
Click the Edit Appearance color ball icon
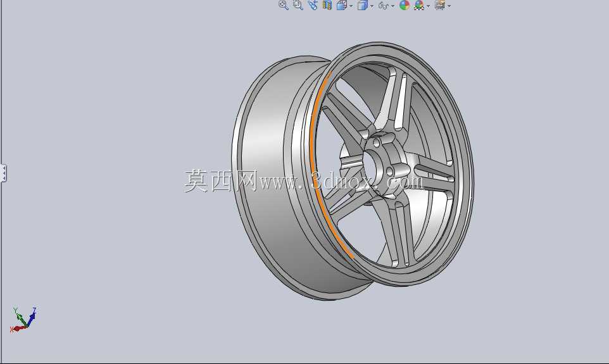pyautogui.click(x=405, y=5)
